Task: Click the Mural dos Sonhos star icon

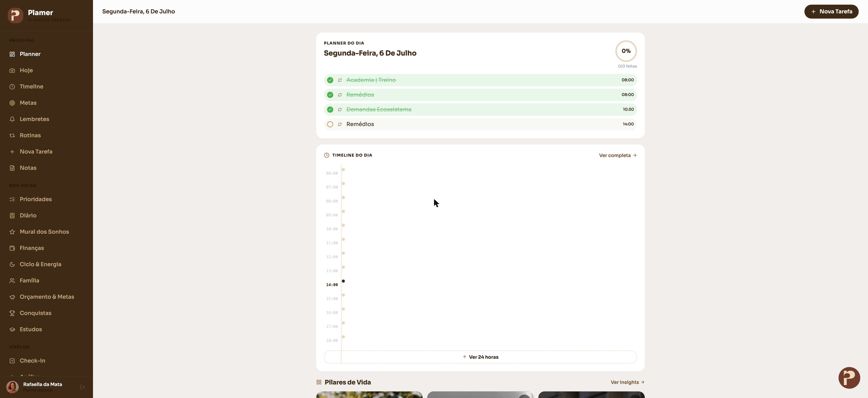Action: pyautogui.click(x=12, y=232)
